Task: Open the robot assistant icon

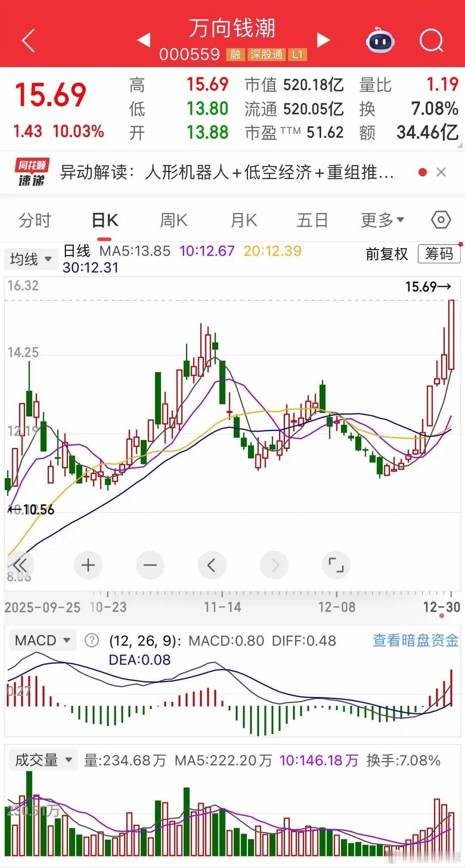Action: click(380, 40)
